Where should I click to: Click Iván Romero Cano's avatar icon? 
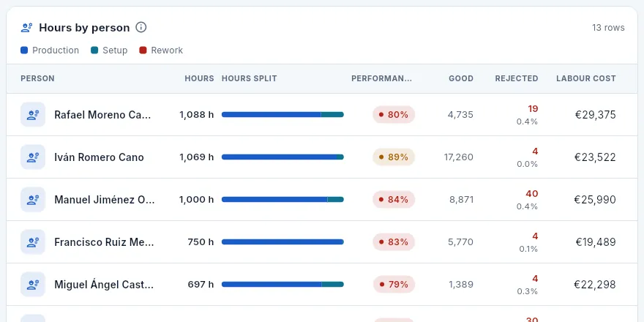pos(33,157)
